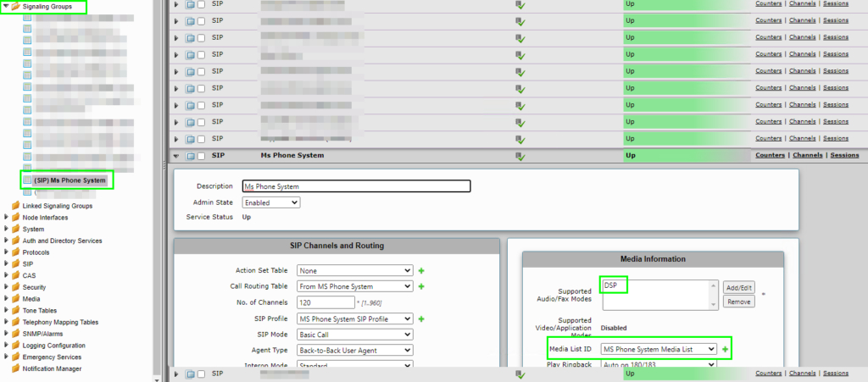Image resolution: width=868 pixels, height=382 pixels.
Task: Expand the Telephony Mapping Tables tree arrow
Action: tap(6, 322)
